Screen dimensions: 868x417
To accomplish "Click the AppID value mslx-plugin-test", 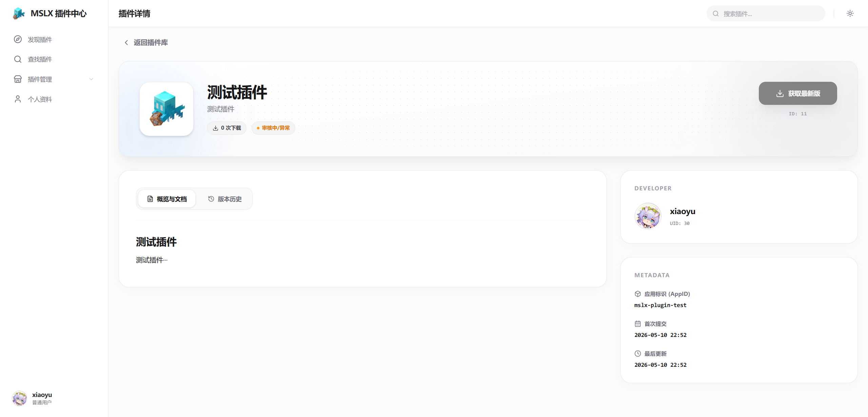I will 660,305.
